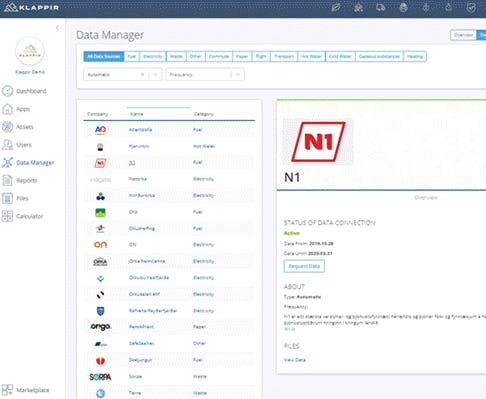This screenshot has width=486, height=399.
Task: Select the ON electricity row
Action: [169, 245]
